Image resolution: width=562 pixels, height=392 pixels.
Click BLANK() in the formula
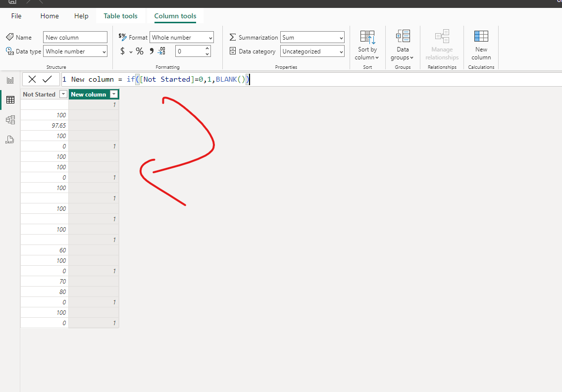click(230, 79)
